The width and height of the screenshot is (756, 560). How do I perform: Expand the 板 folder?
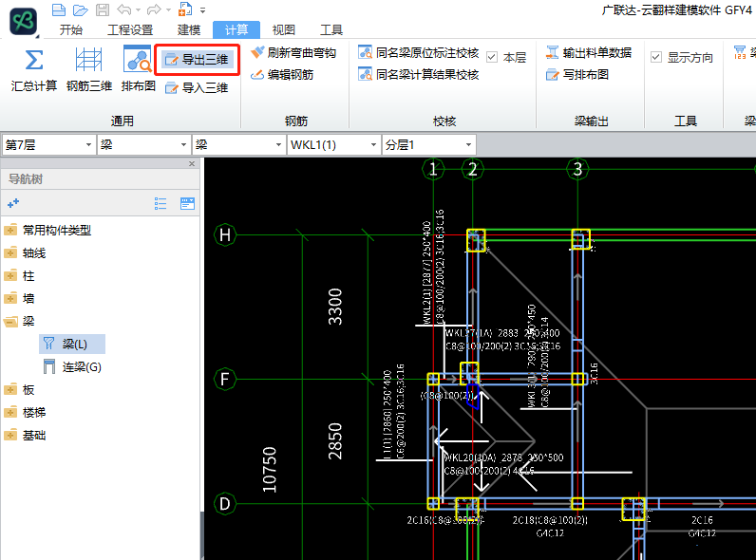click(10, 389)
